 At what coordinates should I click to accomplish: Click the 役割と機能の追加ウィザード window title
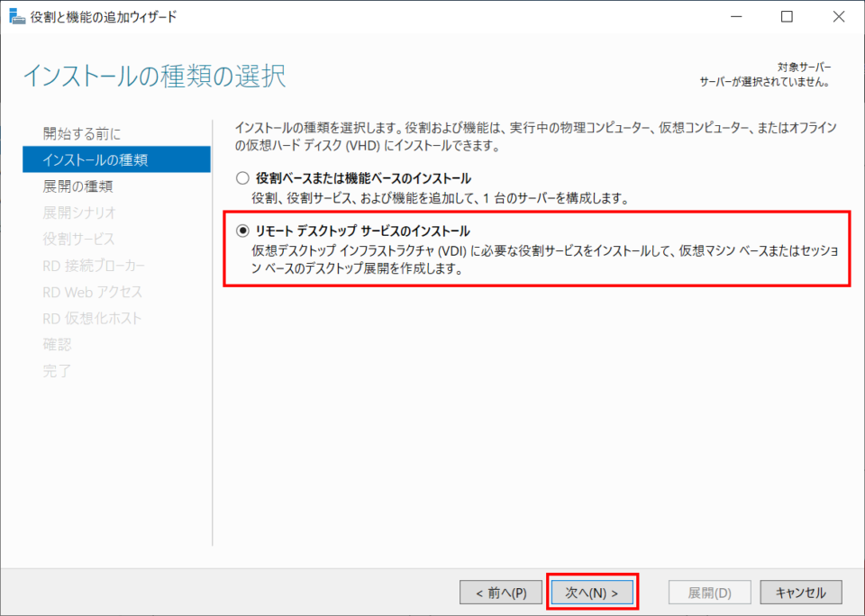pos(104,16)
